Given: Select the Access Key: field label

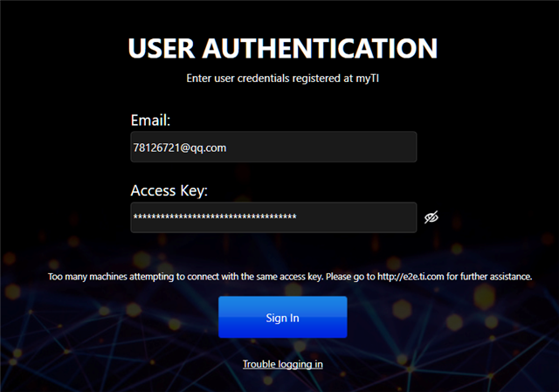Looking at the screenshot, I should (x=169, y=190).
